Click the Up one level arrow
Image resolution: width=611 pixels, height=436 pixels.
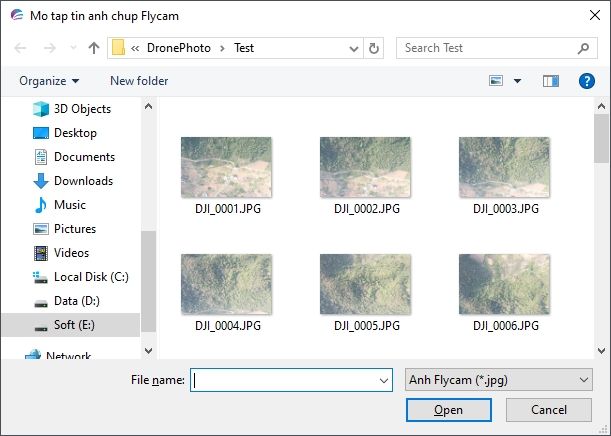(x=94, y=48)
